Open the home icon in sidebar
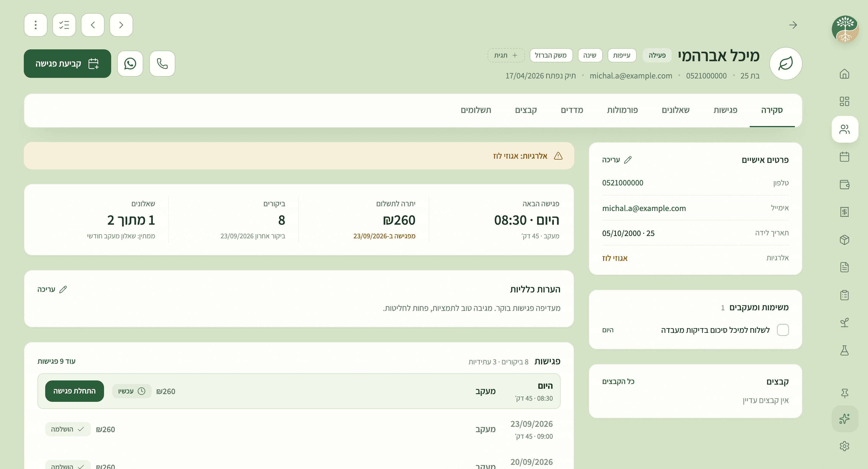The height and width of the screenshot is (469, 868). [x=845, y=74]
